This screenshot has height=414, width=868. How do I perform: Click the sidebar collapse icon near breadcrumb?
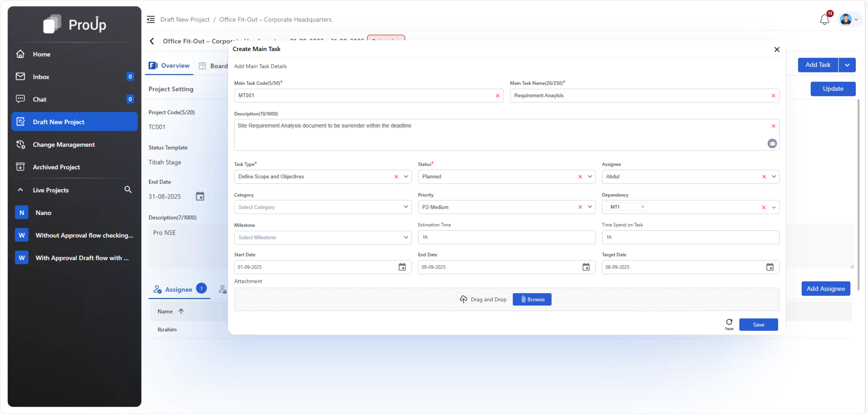point(151,19)
